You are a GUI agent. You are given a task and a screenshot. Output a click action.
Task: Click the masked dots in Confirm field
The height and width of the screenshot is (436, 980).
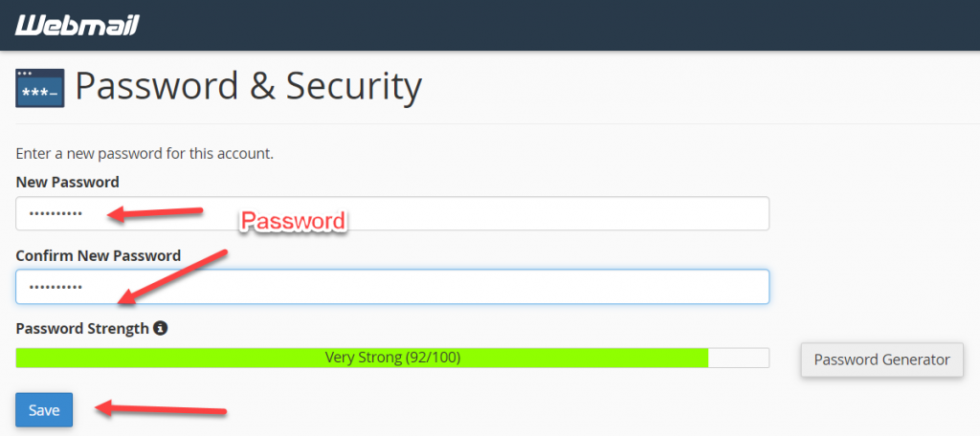(56, 288)
